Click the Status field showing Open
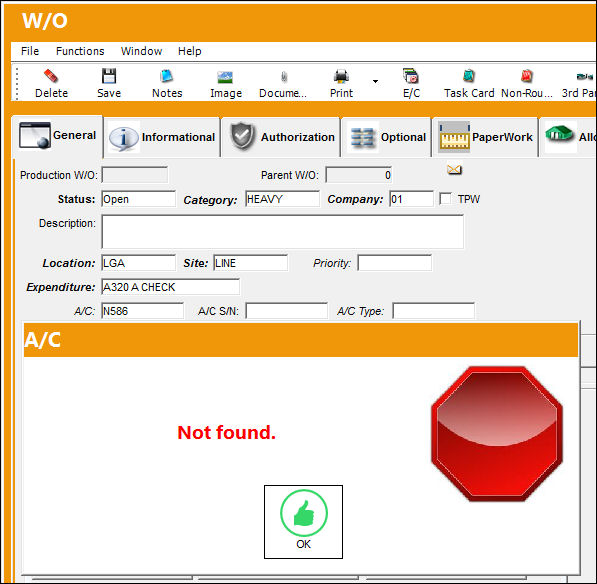The width and height of the screenshot is (597, 584). tap(139, 199)
